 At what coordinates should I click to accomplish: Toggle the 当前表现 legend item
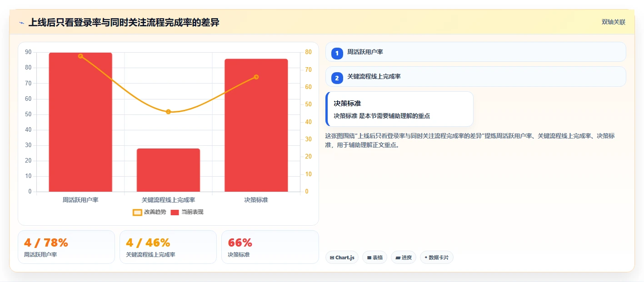click(187, 212)
